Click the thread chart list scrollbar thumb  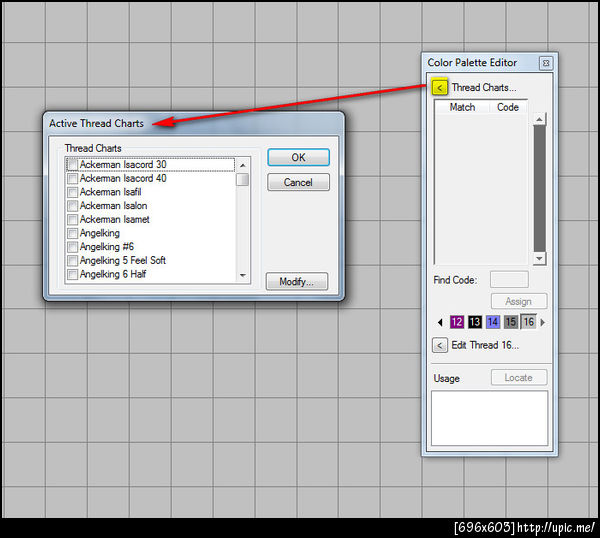[x=243, y=179]
